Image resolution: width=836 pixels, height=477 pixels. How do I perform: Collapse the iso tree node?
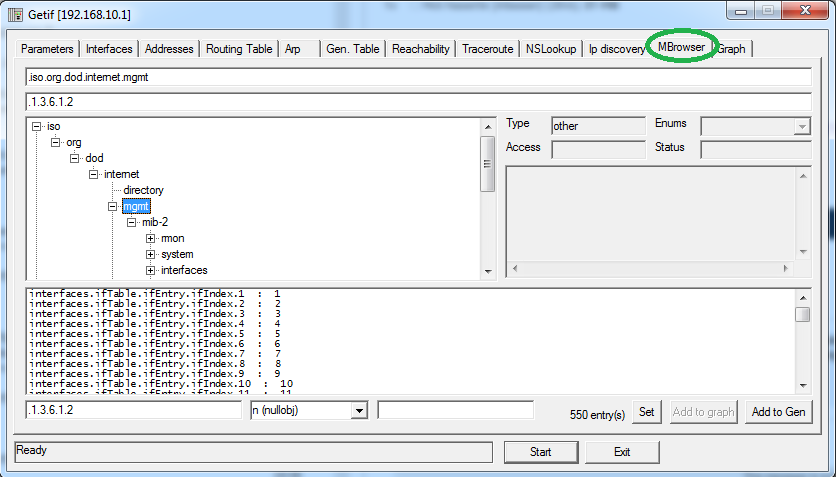coord(36,126)
